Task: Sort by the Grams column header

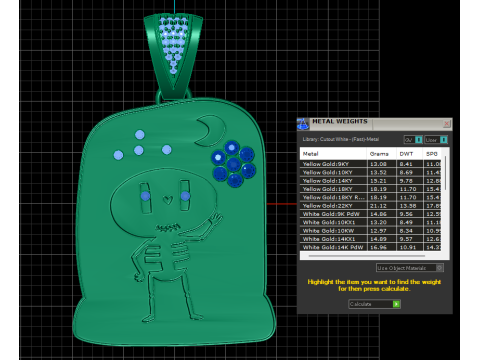Action: coord(381,154)
